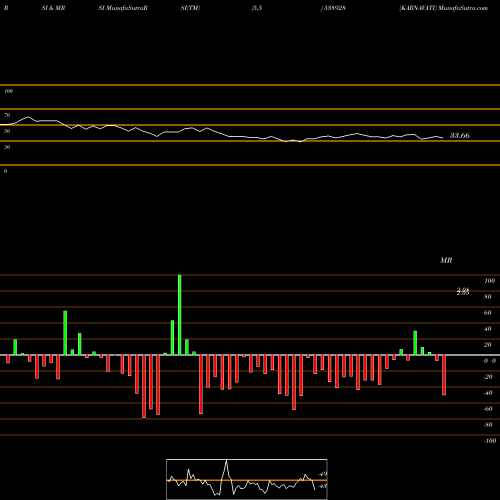This screenshot has width=500, height=500.
Task: Click the SI & MR header text
Action: tap(53, 8)
